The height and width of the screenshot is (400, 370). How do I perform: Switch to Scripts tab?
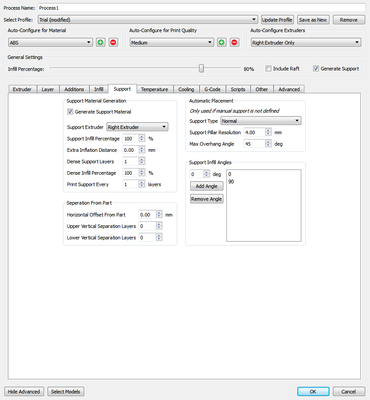click(x=238, y=89)
